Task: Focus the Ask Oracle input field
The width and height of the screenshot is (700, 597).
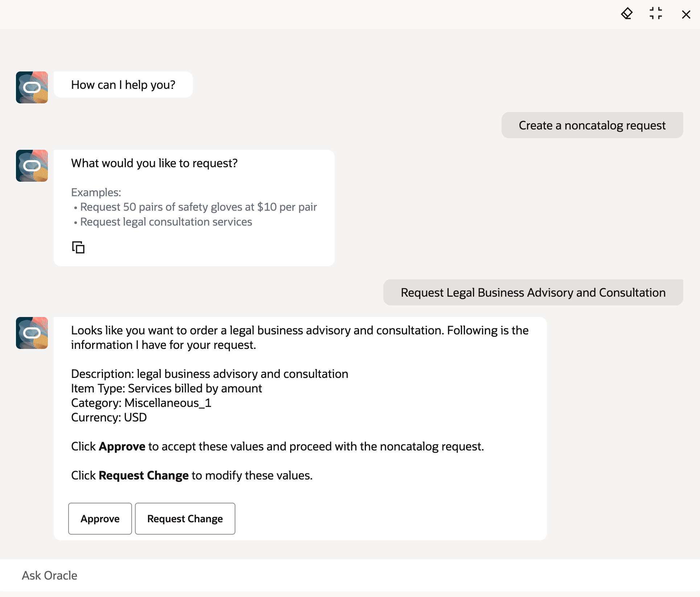Action: click(350, 575)
